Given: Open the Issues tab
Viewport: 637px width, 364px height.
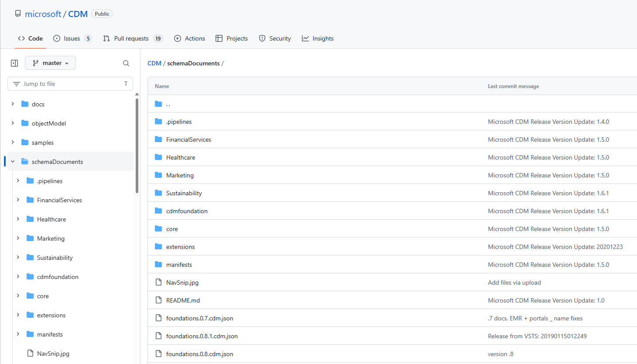Looking at the screenshot, I should pos(72,38).
